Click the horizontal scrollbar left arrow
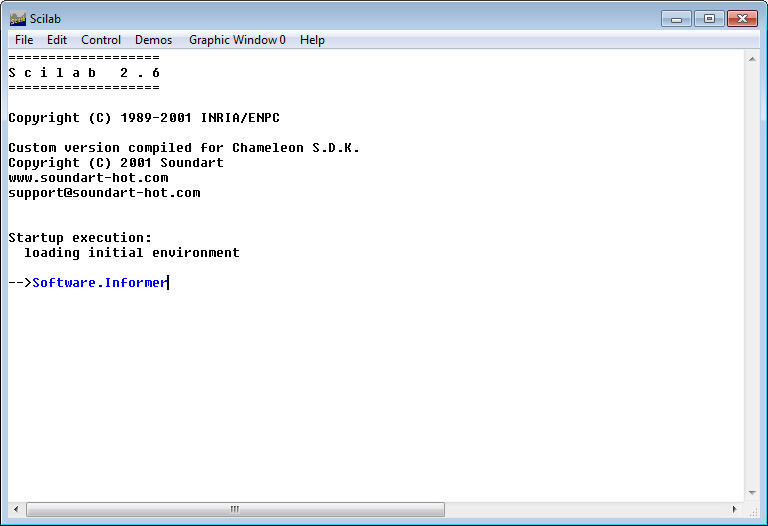The width and height of the screenshot is (768, 526). tap(16, 509)
